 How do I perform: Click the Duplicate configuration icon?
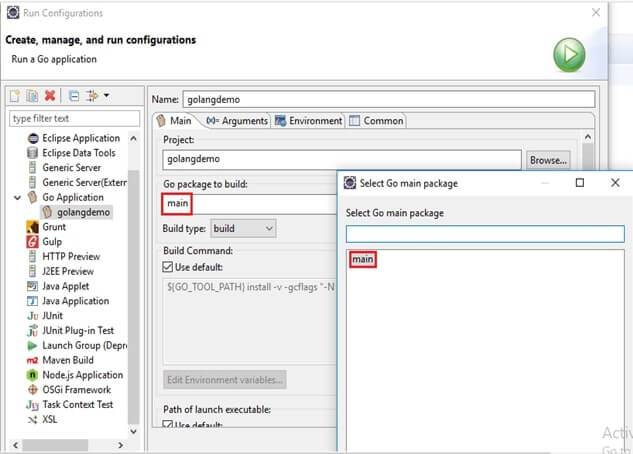tap(32, 96)
